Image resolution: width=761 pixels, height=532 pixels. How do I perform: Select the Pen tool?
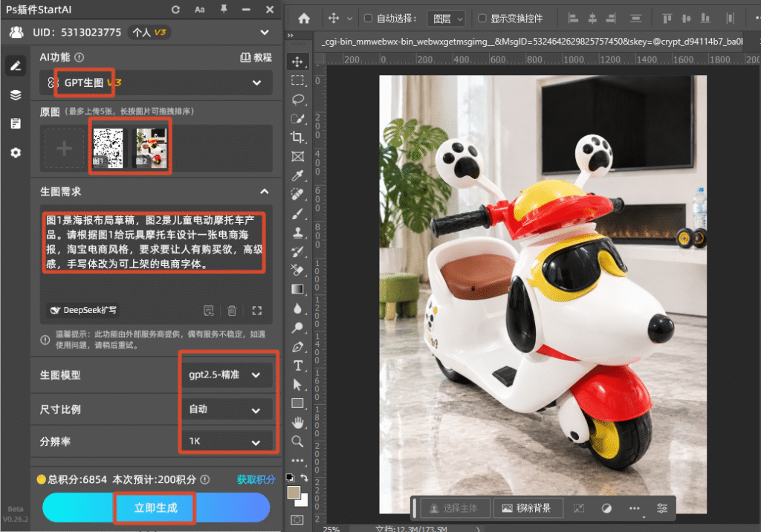click(x=297, y=346)
